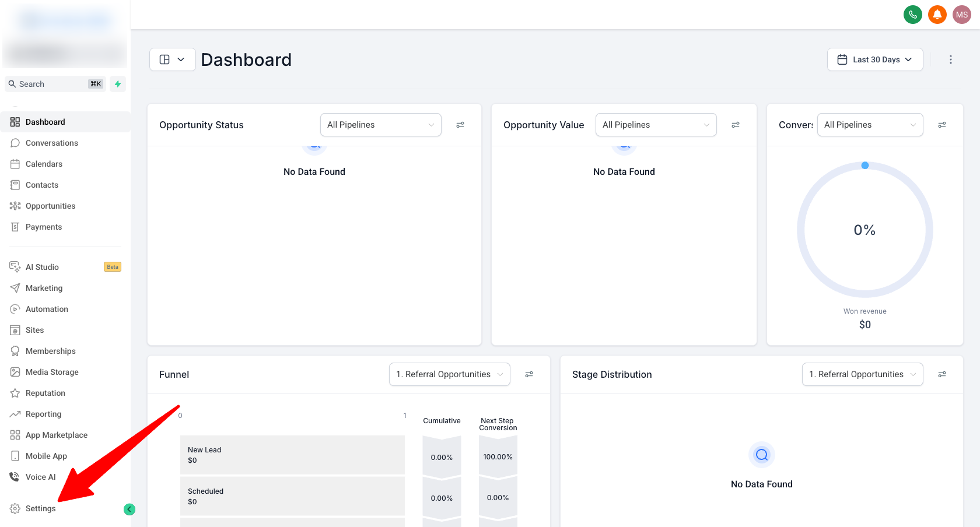The height and width of the screenshot is (527, 980).
Task: Collapse the sidebar with green arrow button
Action: (129, 510)
